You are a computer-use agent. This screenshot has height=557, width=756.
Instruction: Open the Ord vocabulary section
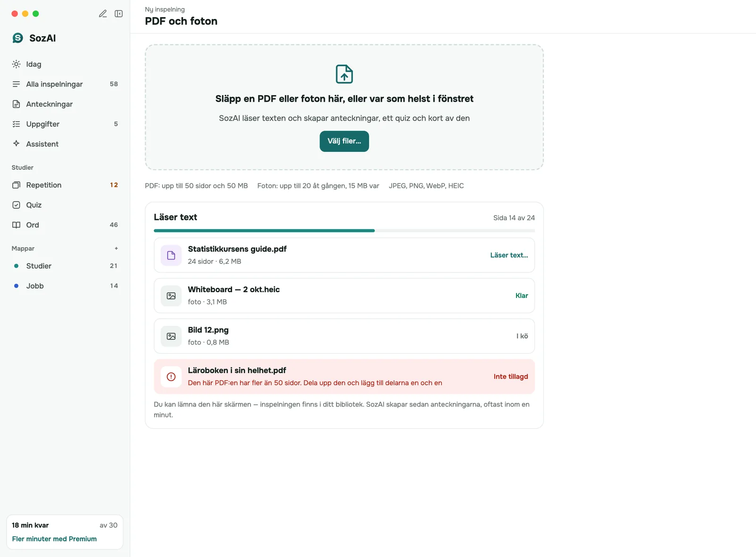[65, 225]
